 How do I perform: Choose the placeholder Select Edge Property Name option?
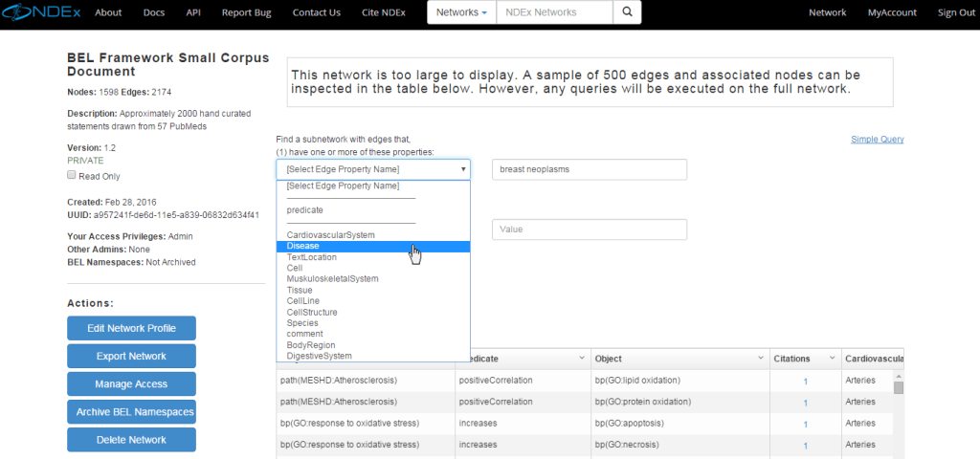click(x=373, y=186)
